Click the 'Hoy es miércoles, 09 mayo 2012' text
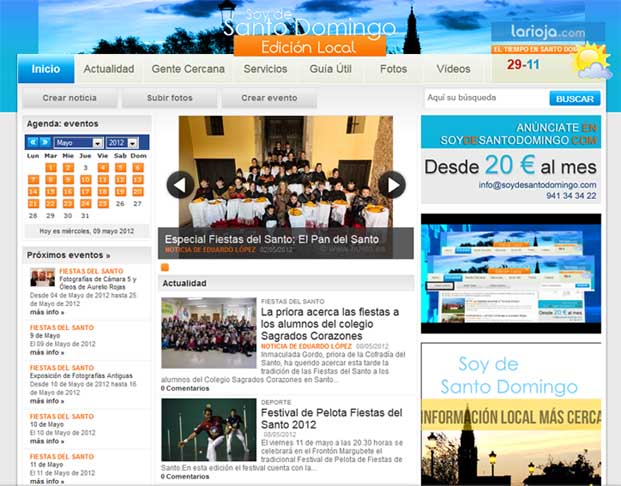621x486 pixels. pos(87,231)
